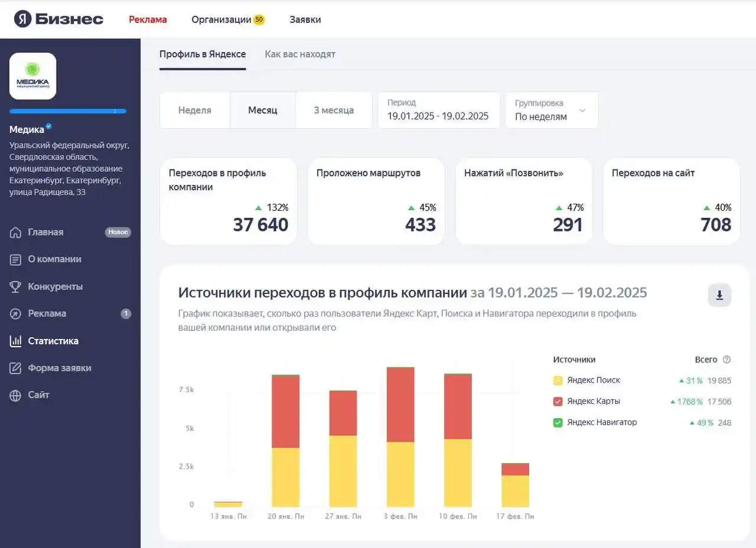The image size is (756, 548).
Task: Click the улица Радищева, 33 address text
Action: click(x=47, y=192)
